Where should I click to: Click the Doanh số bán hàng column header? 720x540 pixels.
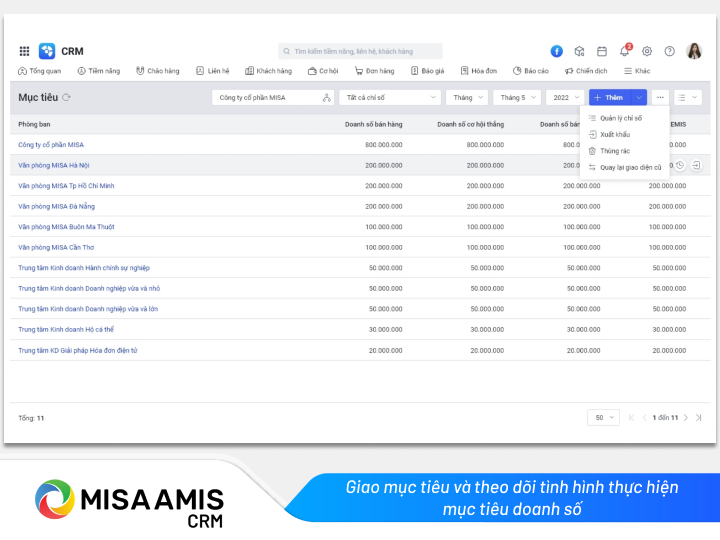373,124
